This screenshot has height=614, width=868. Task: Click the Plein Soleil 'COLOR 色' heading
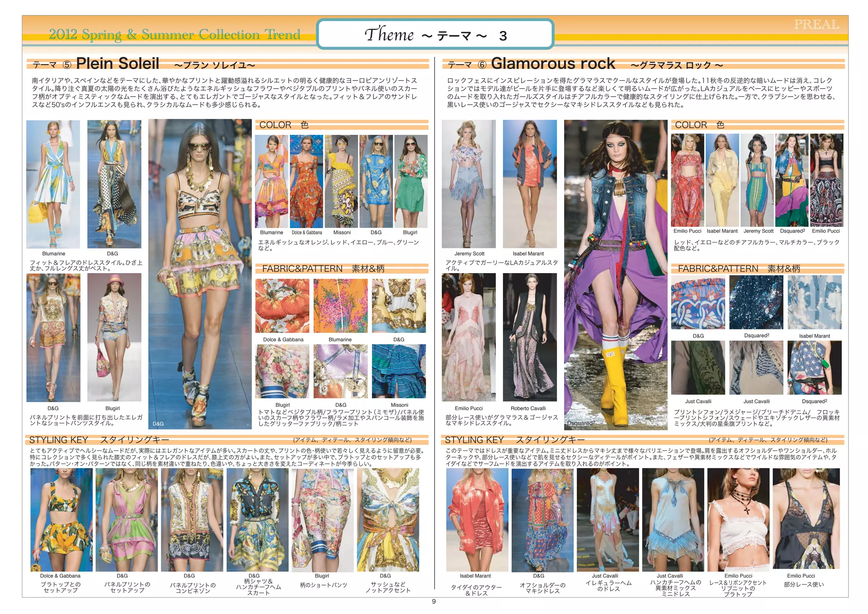[x=284, y=125]
